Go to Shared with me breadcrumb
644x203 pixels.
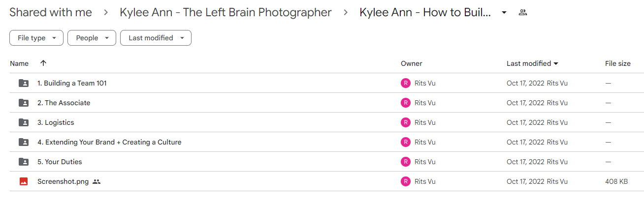[x=51, y=12]
